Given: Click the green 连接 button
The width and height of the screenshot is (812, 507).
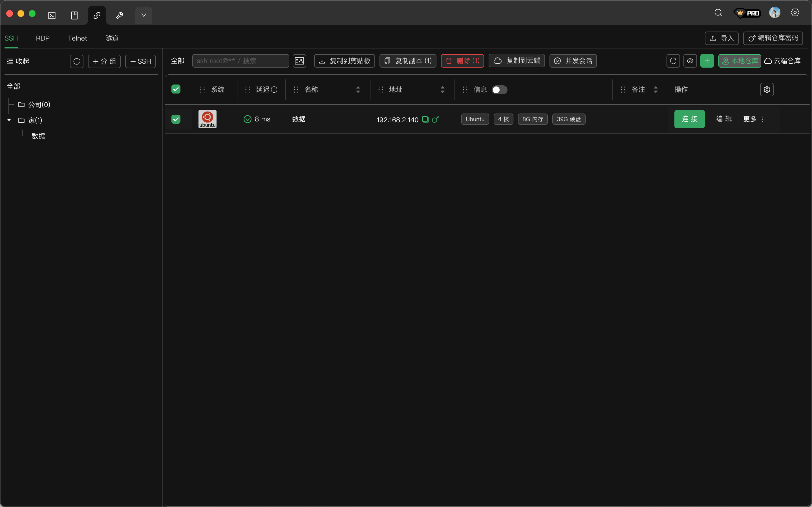Looking at the screenshot, I should click(689, 119).
